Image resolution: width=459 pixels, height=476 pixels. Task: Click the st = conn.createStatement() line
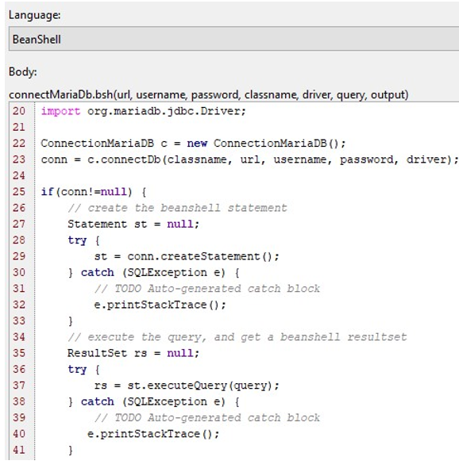point(187,256)
